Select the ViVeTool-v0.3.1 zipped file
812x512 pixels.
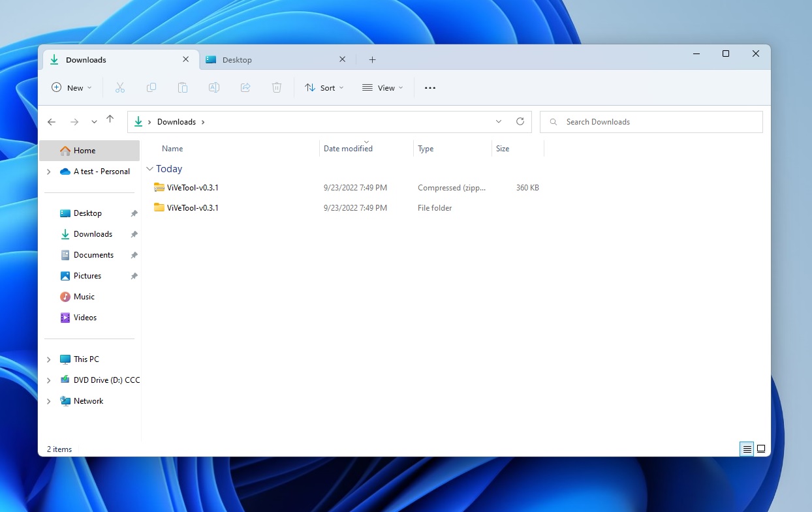pos(193,188)
